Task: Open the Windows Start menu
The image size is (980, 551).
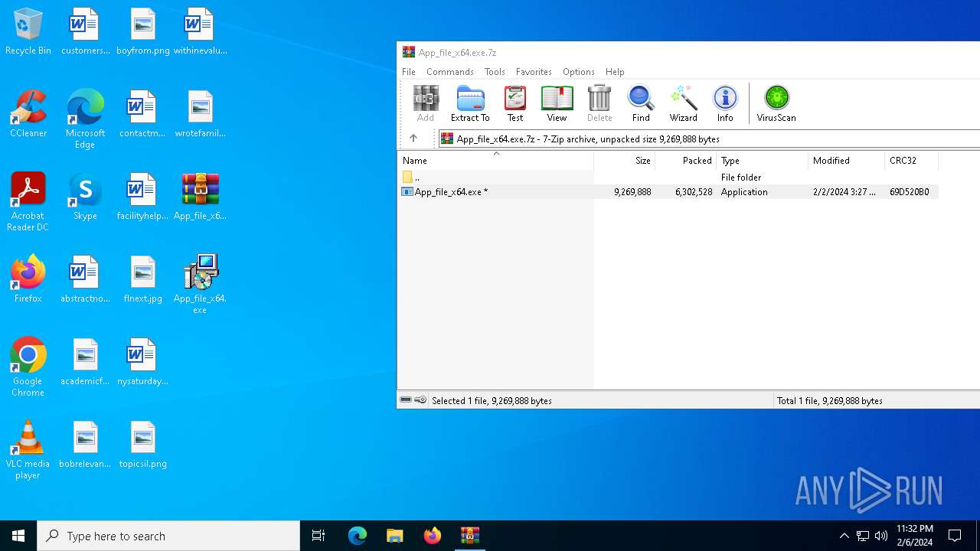Action: pos(18,536)
